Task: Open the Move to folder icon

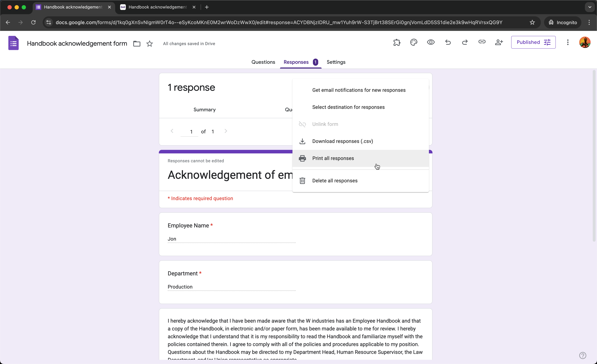Action: tap(137, 44)
